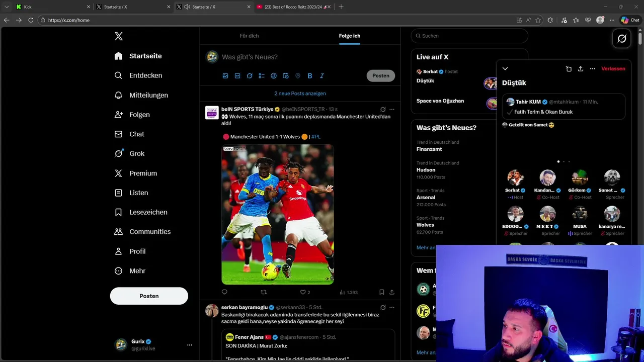The image size is (644, 362).
Task: Open Profil page
Action: [x=130, y=251]
